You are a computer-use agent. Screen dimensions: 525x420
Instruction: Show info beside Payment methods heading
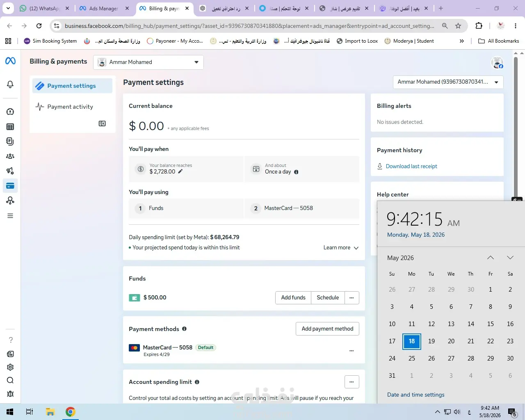point(184,329)
